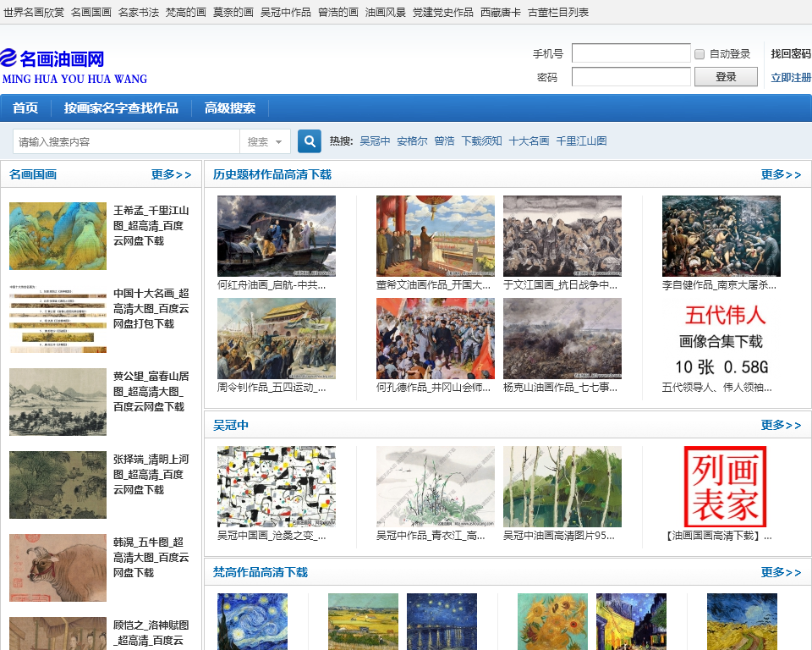
Task: Open 西藏唐卡 in the top bar
Action: (x=500, y=13)
